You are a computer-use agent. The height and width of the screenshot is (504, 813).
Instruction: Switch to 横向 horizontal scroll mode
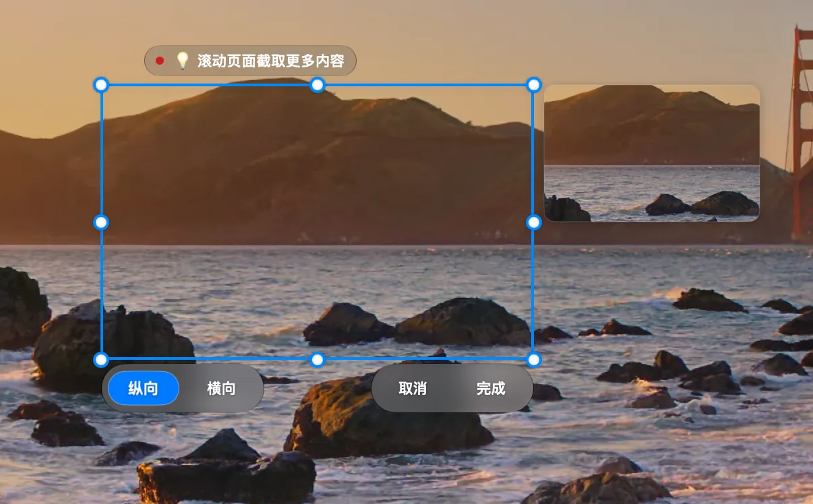[x=221, y=388]
